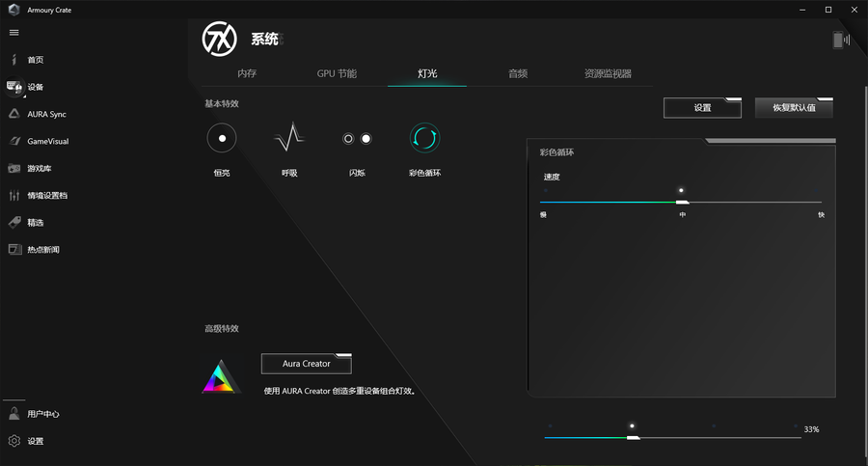Image resolution: width=868 pixels, height=466 pixels.
Task: Switch to the GPU 节能 tab
Action: [337, 73]
